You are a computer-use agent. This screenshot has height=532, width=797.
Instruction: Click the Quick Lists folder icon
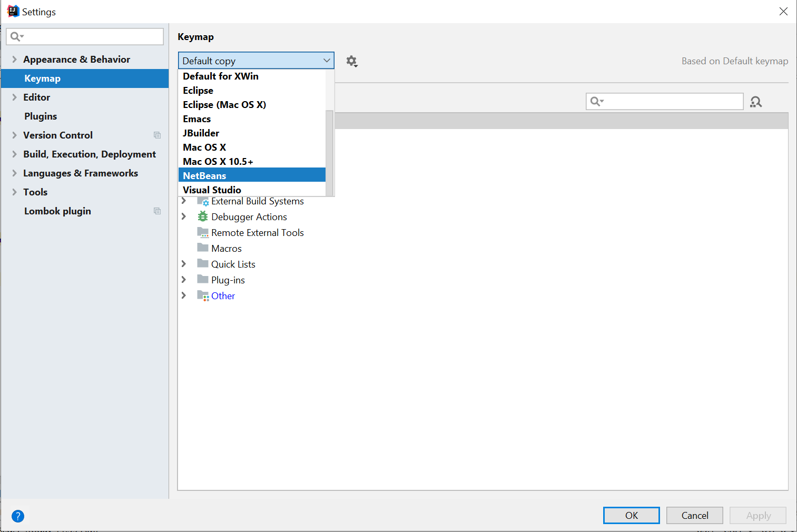pos(203,263)
